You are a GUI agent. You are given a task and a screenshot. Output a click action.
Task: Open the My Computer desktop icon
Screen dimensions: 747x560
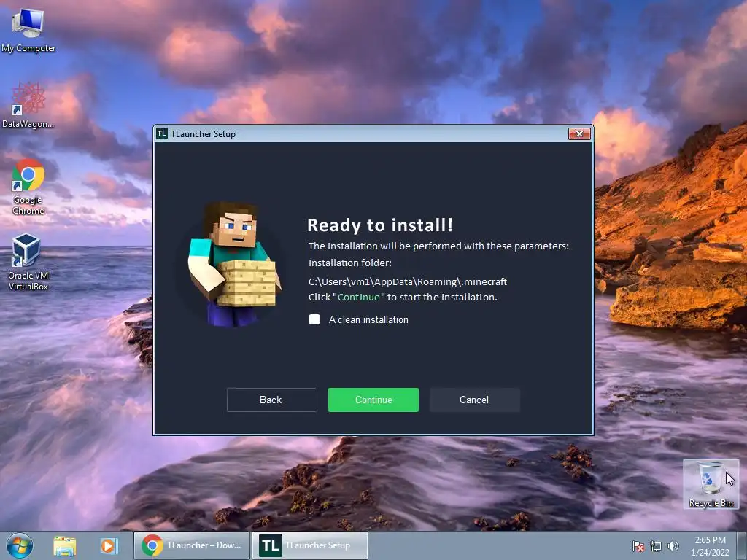[x=28, y=31]
